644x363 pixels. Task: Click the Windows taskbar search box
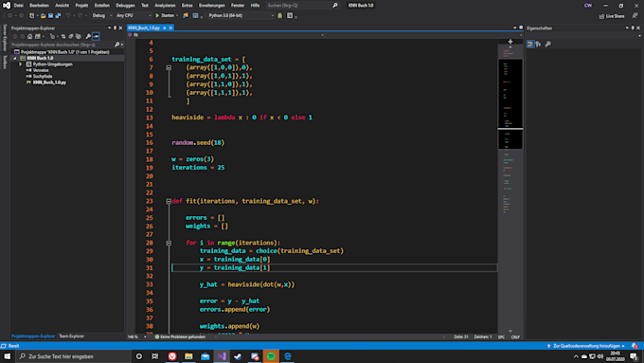[74, 356]
